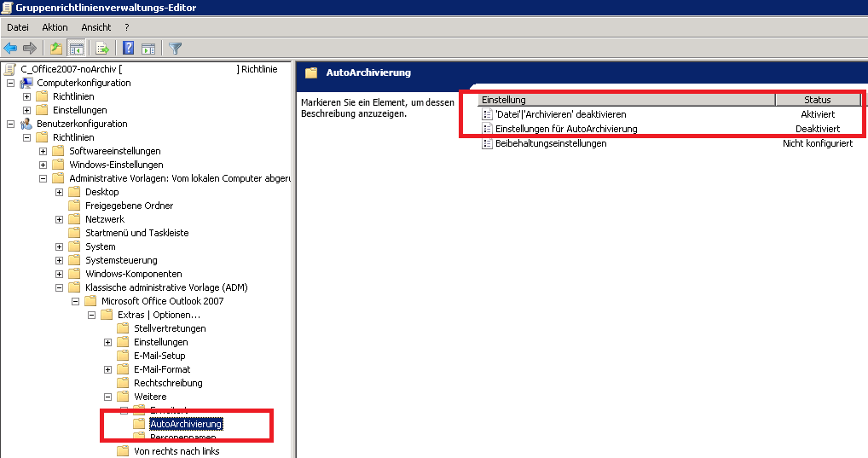Click the Export List toolbar icon
The image size is (868, 458).
pyautogui.click(x=102, y=48)
